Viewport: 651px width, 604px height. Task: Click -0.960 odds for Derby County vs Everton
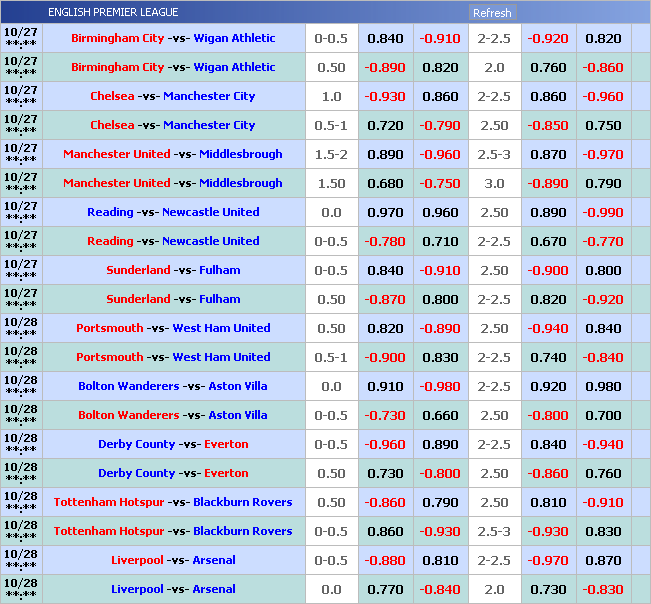tap(385, 444)
